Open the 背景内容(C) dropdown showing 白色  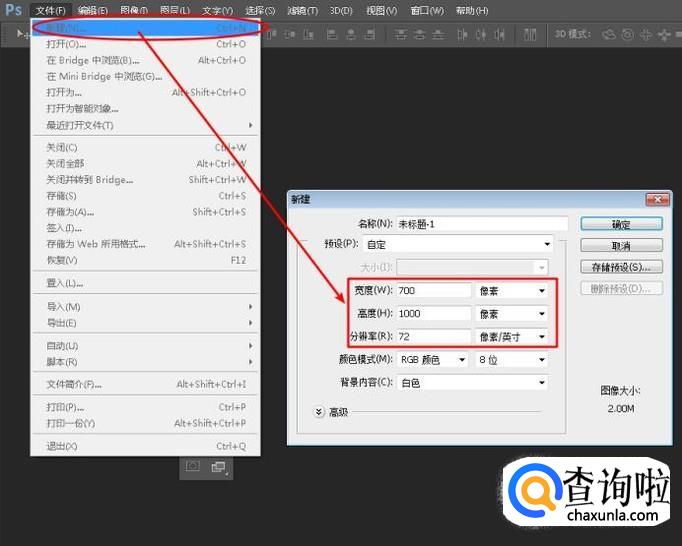click(x=472, y=383)
